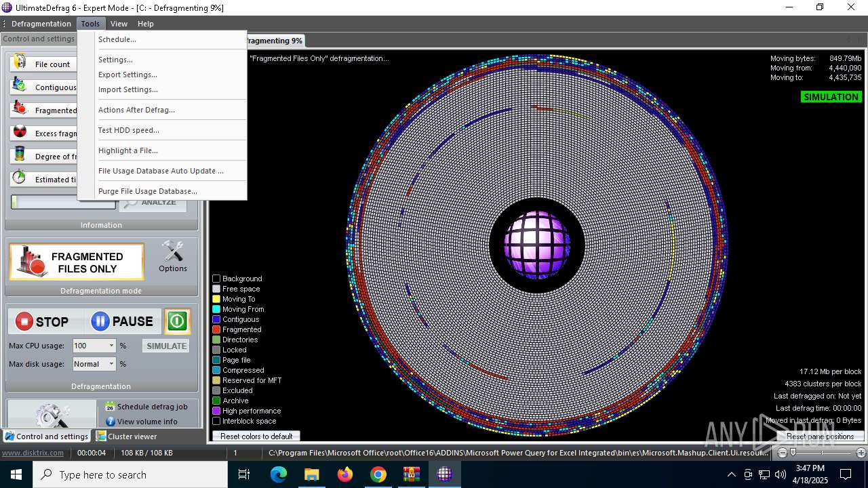Click the Directories green swatch
868x488 pixels.
(x=216, y=340)
